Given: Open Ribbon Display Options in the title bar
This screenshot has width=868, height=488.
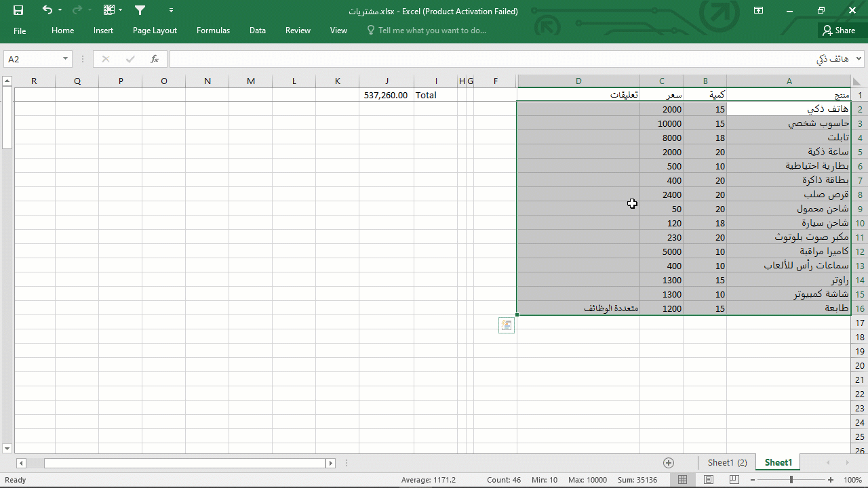Looking at the screenshot, I should [759, 10].
